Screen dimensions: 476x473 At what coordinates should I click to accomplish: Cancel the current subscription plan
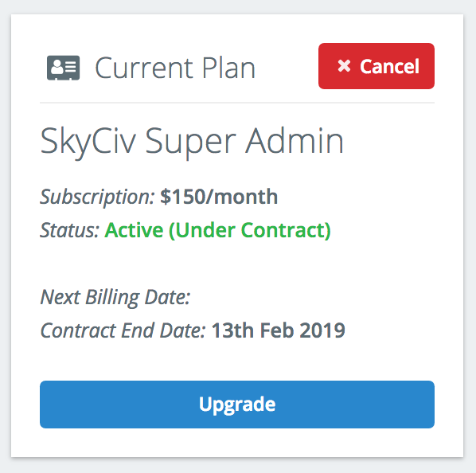pyautogui.click(x=377, y=66)
